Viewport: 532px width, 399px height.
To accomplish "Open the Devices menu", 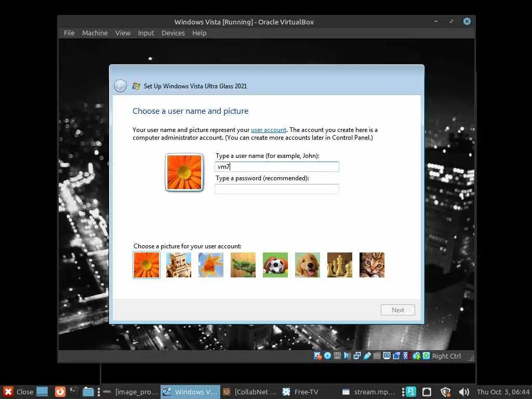I will (x=173, y=33).
